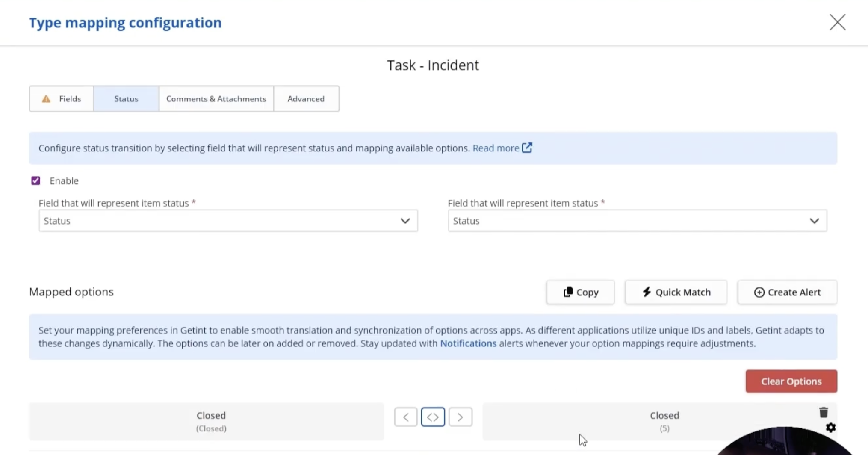Open the left item status dropdown

228,221
